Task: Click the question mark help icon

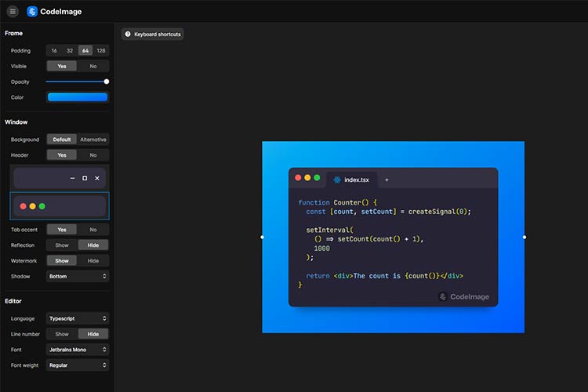Action: point(128,34)
